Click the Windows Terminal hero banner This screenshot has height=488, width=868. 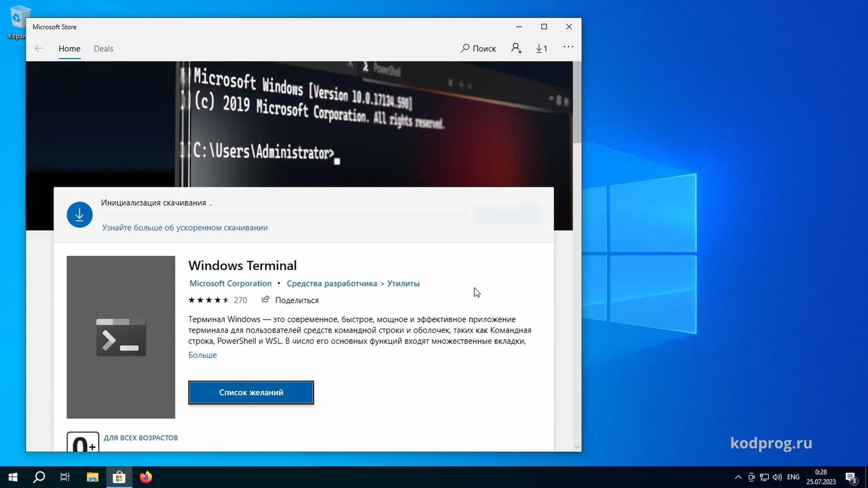coord(299,124)
